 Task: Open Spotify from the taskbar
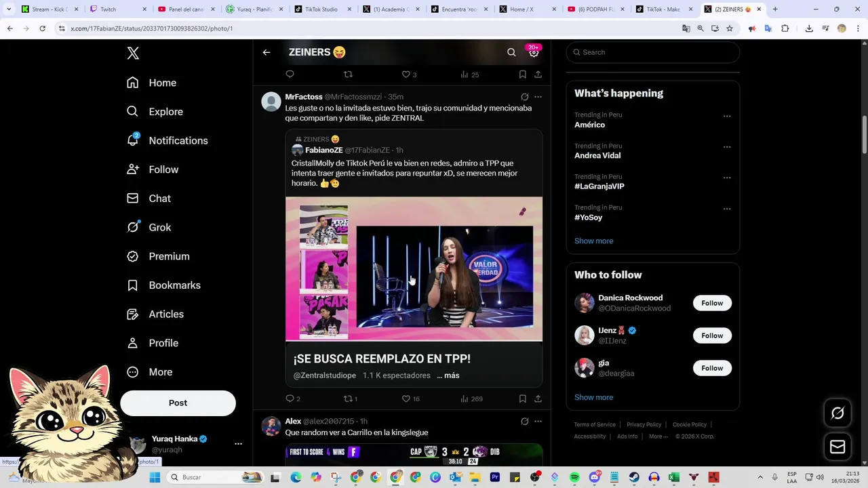574,477
